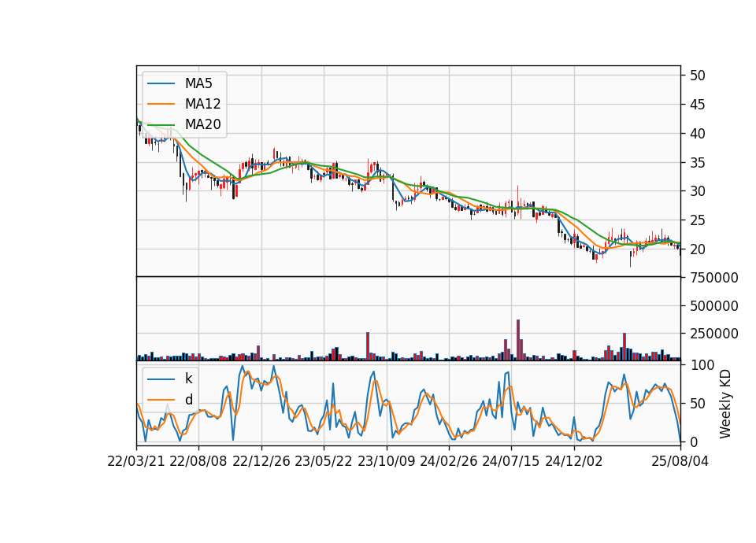Viewport: 756px width, 543px height.
Task: Click the Weekly KD axis label
Action: (x=725, y=404)
